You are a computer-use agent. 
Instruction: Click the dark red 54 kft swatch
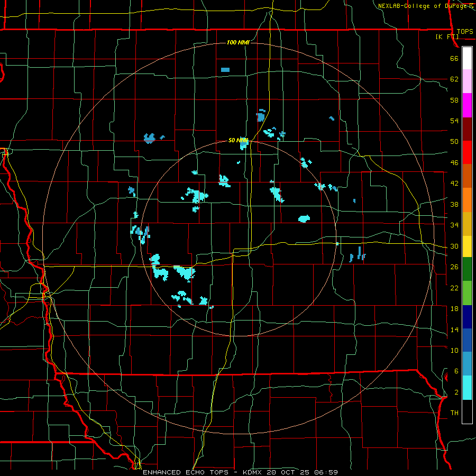pos(467,129)
